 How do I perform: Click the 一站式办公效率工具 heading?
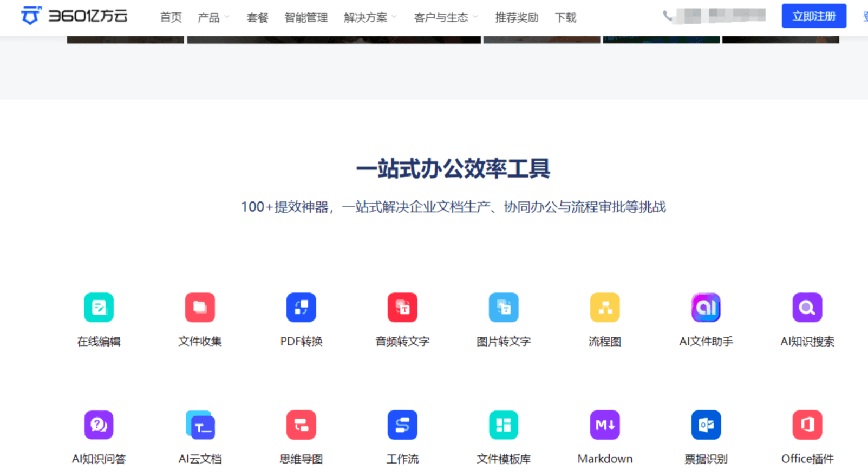[x=453, y=169]
